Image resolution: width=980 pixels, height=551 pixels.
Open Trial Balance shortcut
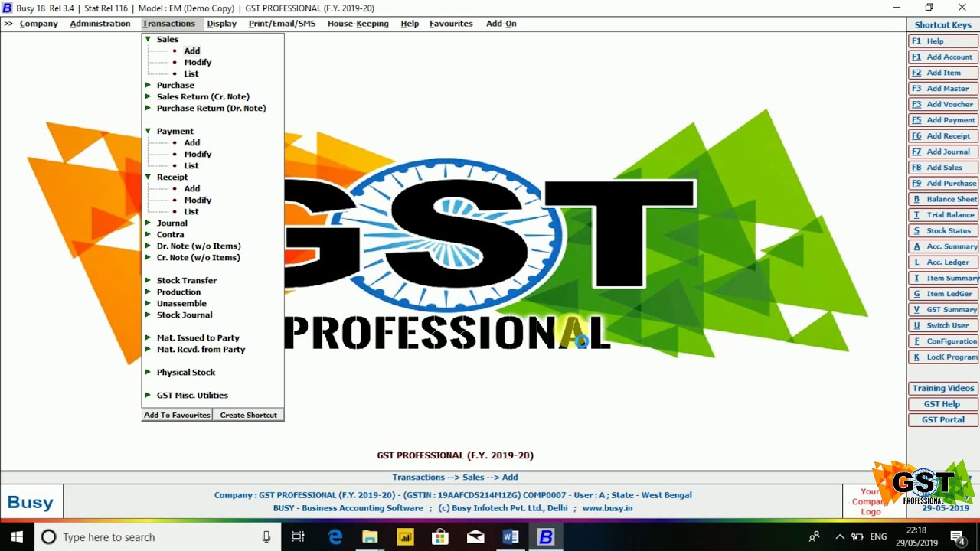942,215
